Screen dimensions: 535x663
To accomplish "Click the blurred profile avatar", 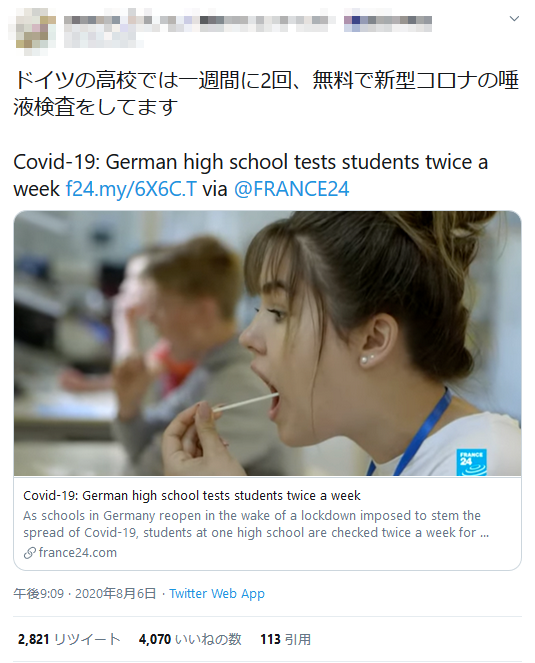I will click(x=32, y=30).
